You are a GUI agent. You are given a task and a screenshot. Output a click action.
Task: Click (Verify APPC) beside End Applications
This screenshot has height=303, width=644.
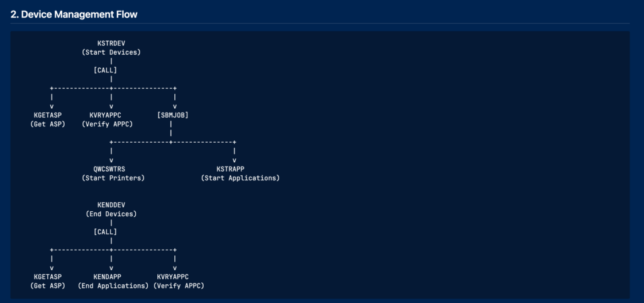point(179,286)
